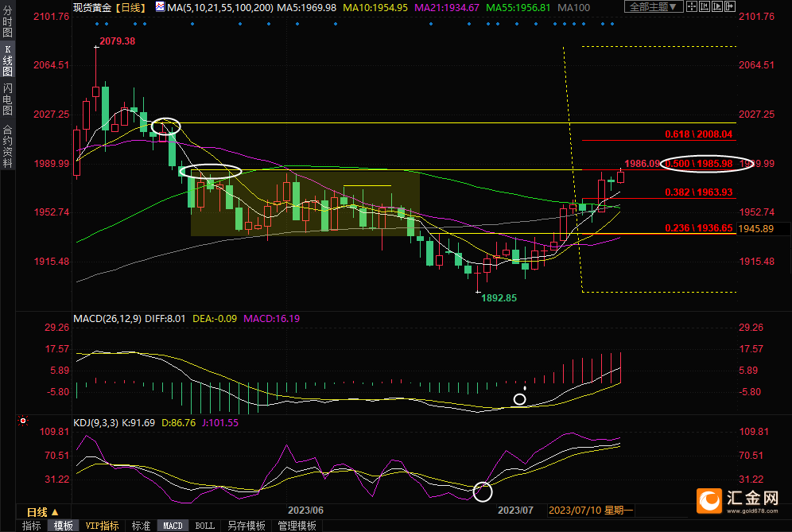Switch to 分时图 view in sidebar
This screenshot has width=792, height=532.
7,20
